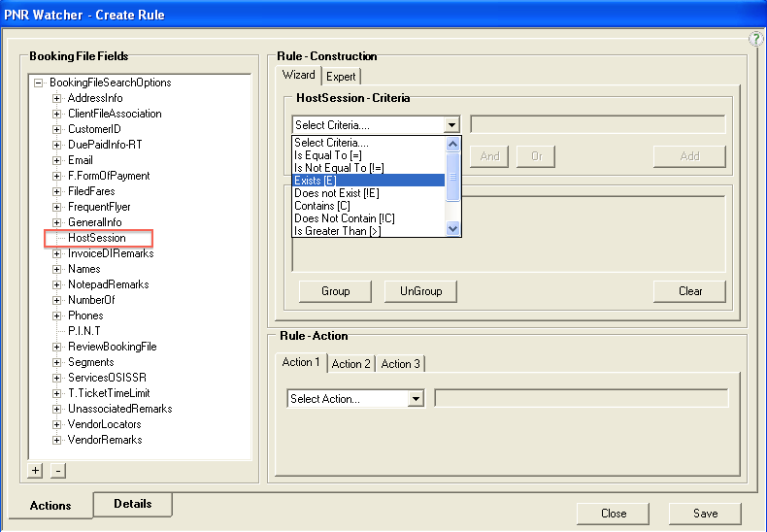Click the action value input field
The height and width of the screenshot is (532, 767).
tap(582, 398)
